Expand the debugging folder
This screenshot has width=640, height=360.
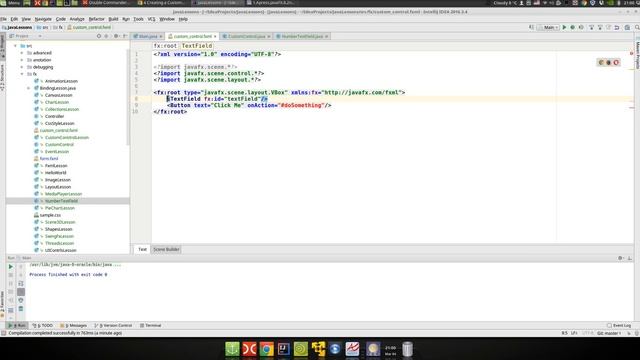22,67
